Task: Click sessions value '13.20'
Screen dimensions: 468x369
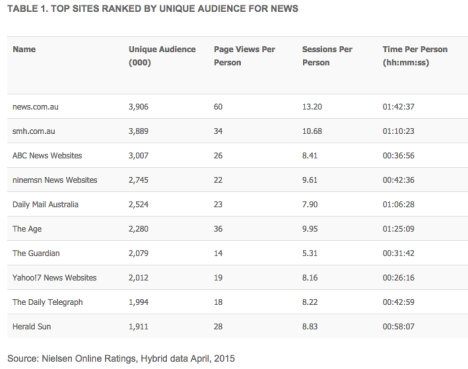Action: click(312, 107)
